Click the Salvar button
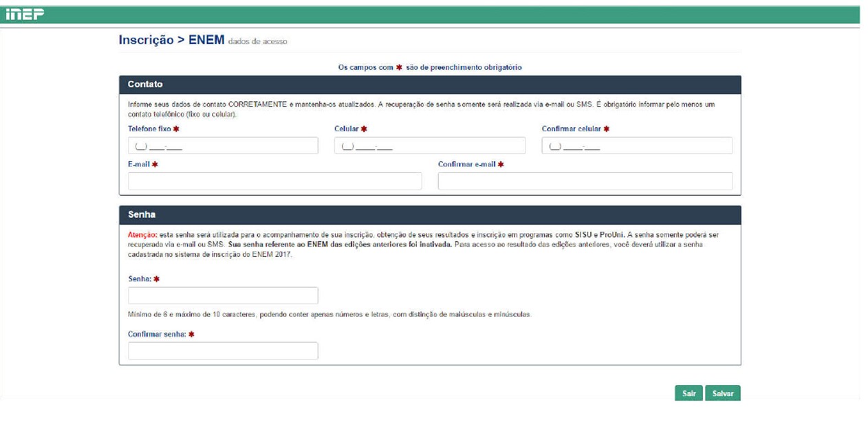The height and width of the screenshot is (422, 868). click(x=723, y=394)
